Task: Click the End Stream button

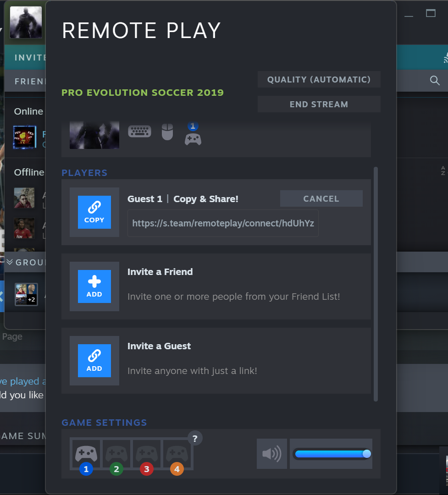Action: coord(319,104)
